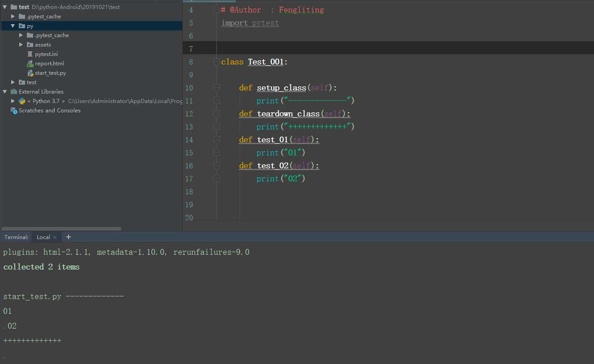Click the test project root folder icon

tap(14, 7)
